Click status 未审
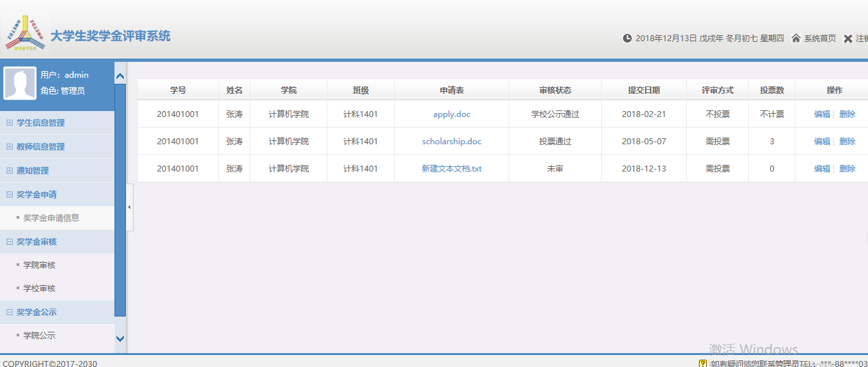Screen dimensions: 868x367 (x=555, y=169)
